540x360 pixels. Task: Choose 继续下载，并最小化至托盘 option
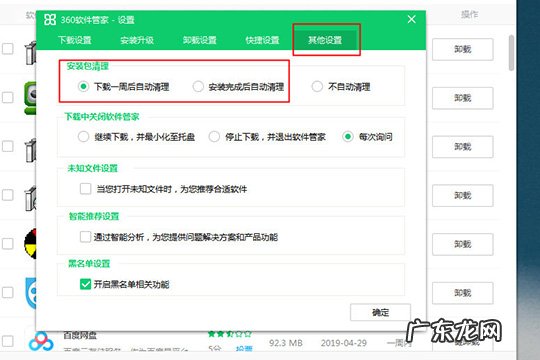83,137
